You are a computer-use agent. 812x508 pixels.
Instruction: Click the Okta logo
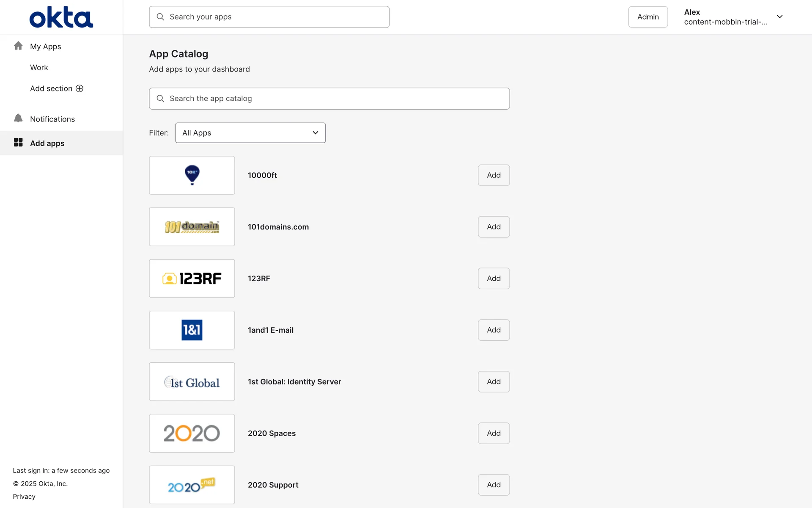point(61,17)
